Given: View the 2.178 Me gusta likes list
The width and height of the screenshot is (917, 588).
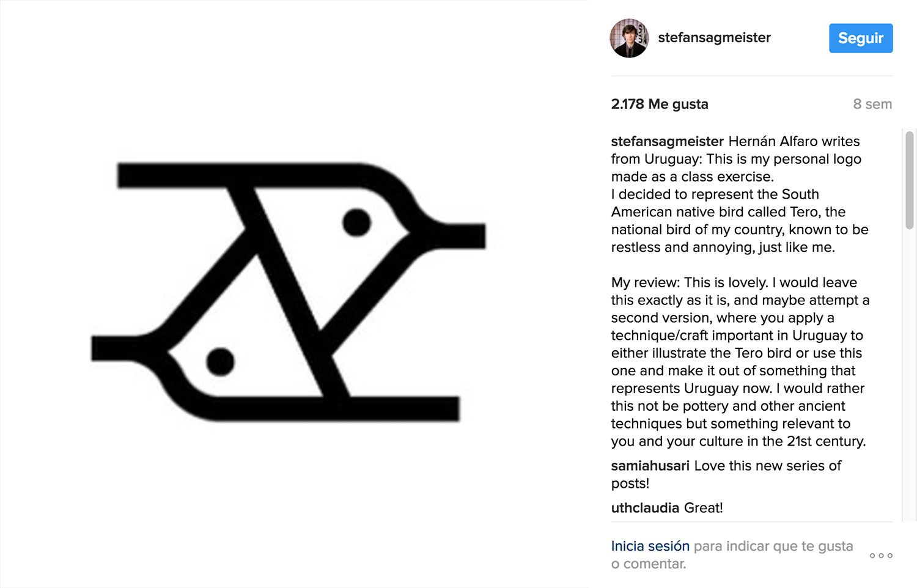Looking at the screenshot, I should [x=660, y=104].
